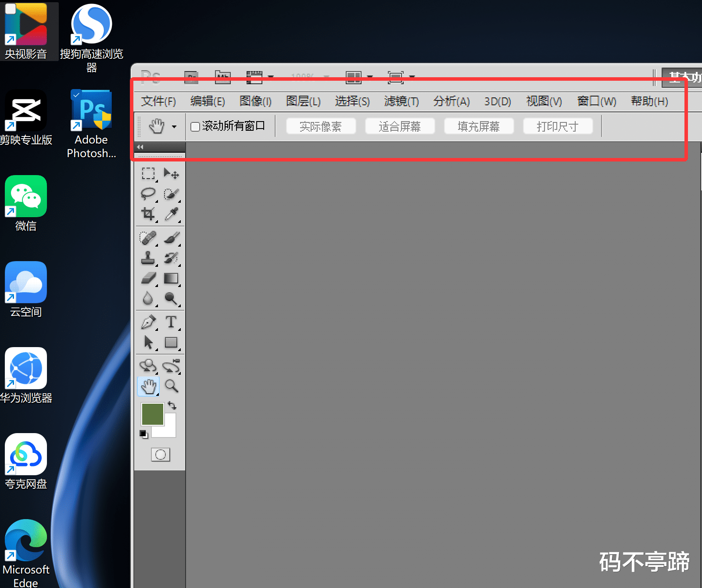Open the 滤镜(T) menu

point(401,101)
